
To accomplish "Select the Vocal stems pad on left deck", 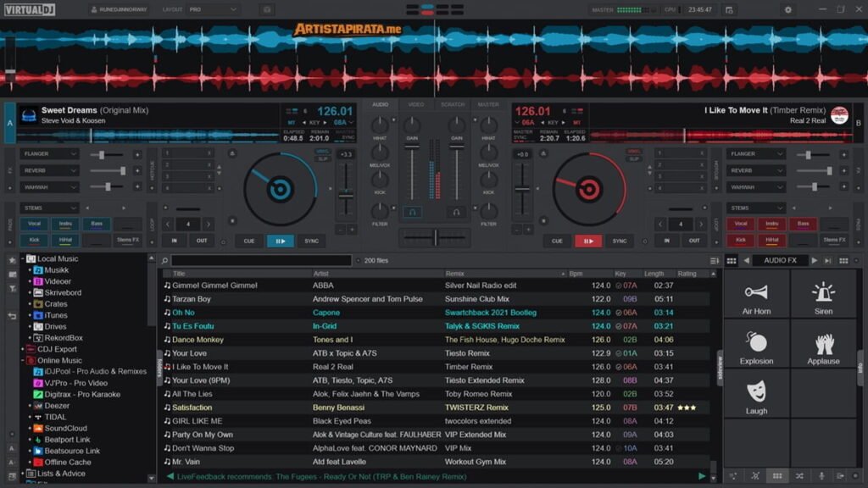I will (33, 224).
